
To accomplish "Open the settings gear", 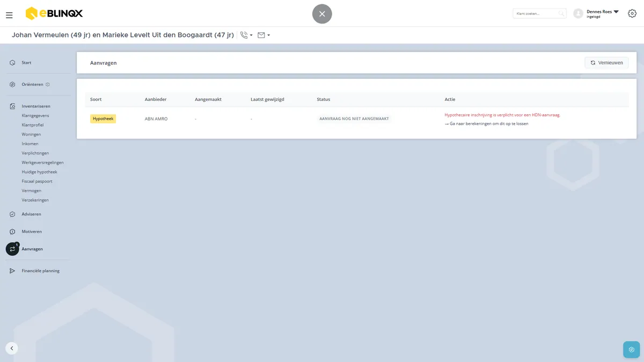I will coord(632,13).
